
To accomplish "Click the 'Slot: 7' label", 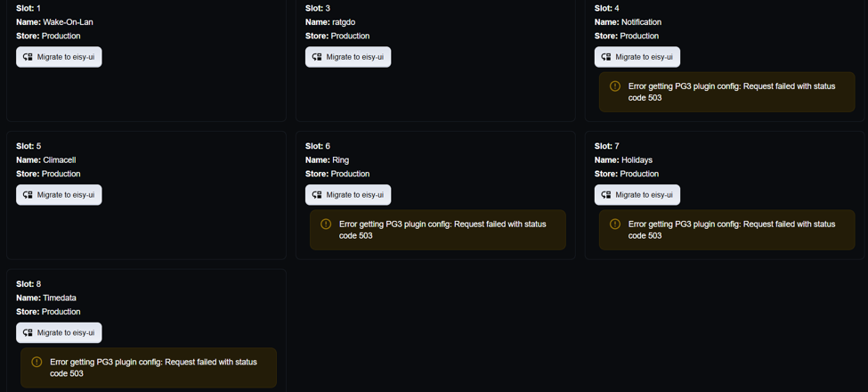I will tap(607, 146).
